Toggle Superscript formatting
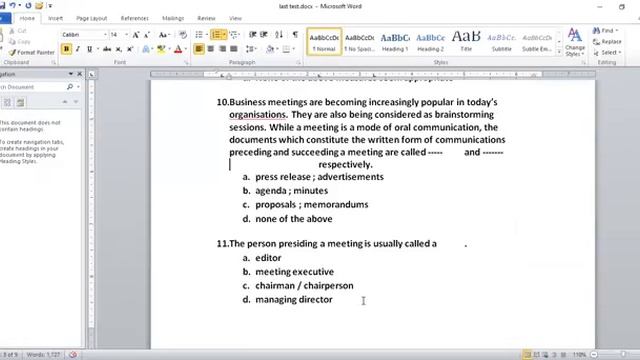Screen dimensions: 640x360 tap(130, 49)
